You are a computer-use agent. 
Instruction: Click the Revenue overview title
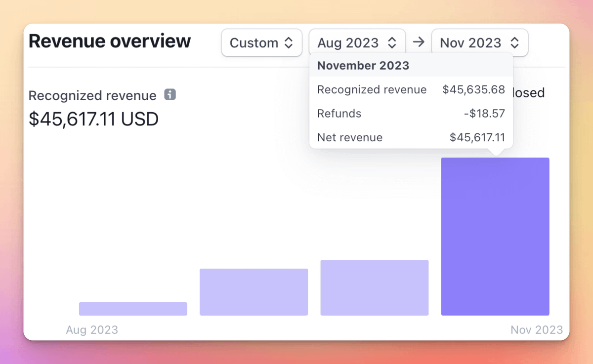tap(109, 41)
